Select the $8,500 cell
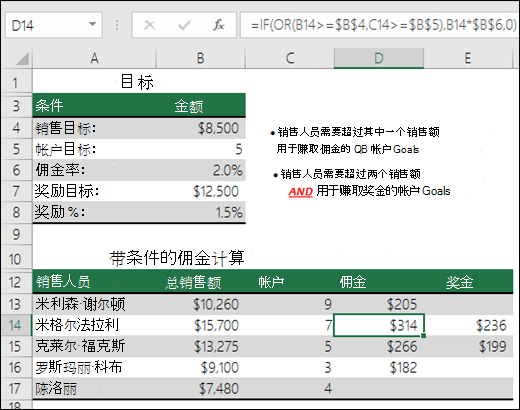Screen dimensions: 520x410 (201, 128)
